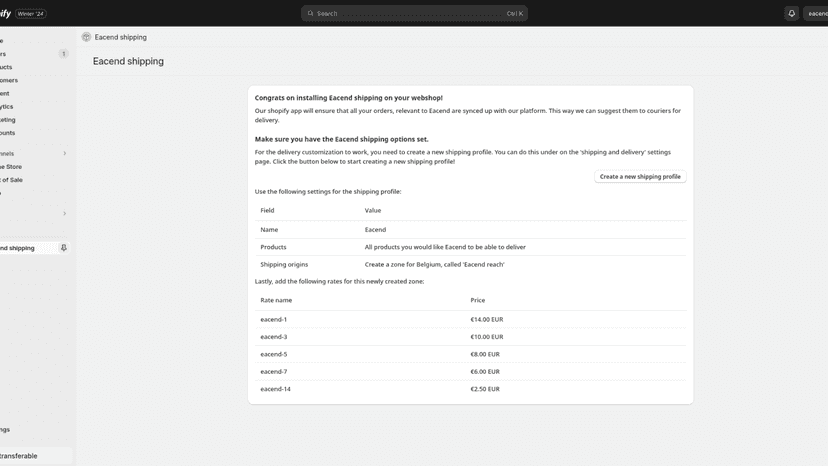Image resolution: width=828 pixels, height=466 pixels.
Task: Click the search magnifier icon
Action: [310, 14]
